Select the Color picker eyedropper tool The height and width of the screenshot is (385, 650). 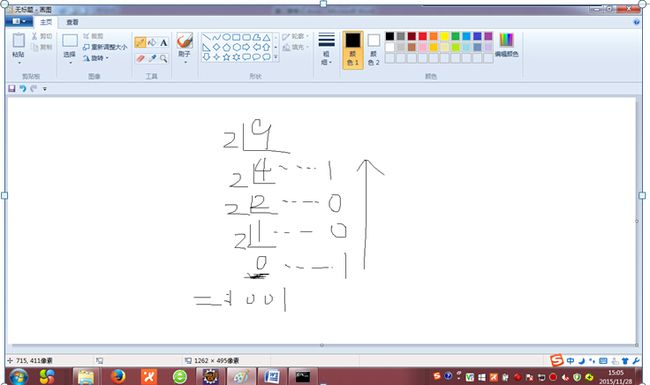tap(152, 58)
